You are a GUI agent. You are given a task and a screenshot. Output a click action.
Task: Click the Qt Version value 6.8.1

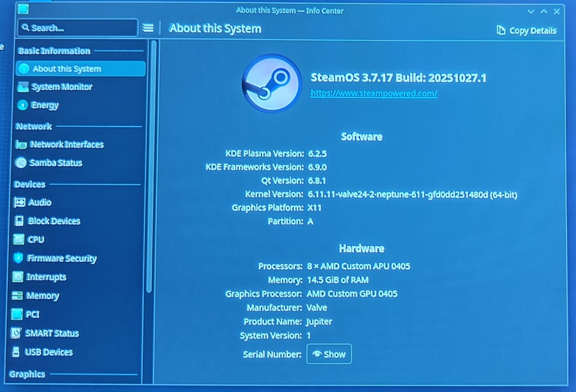point(317,180)
